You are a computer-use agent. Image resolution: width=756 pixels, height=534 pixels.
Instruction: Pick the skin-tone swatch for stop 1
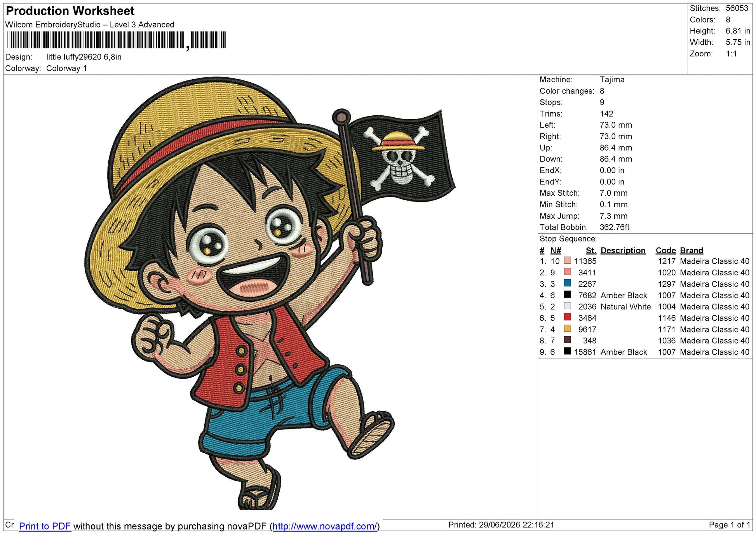[x=567, y=261]
